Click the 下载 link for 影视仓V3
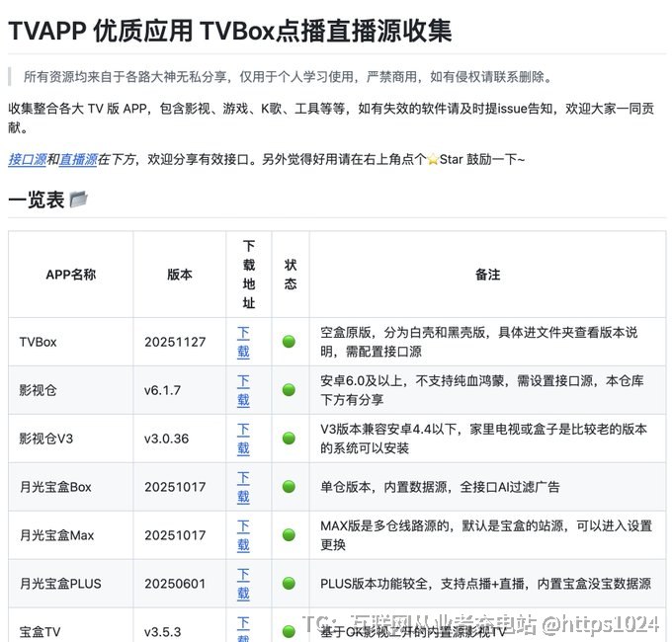This screenshot has width=672, height=642. click(243, 439)
